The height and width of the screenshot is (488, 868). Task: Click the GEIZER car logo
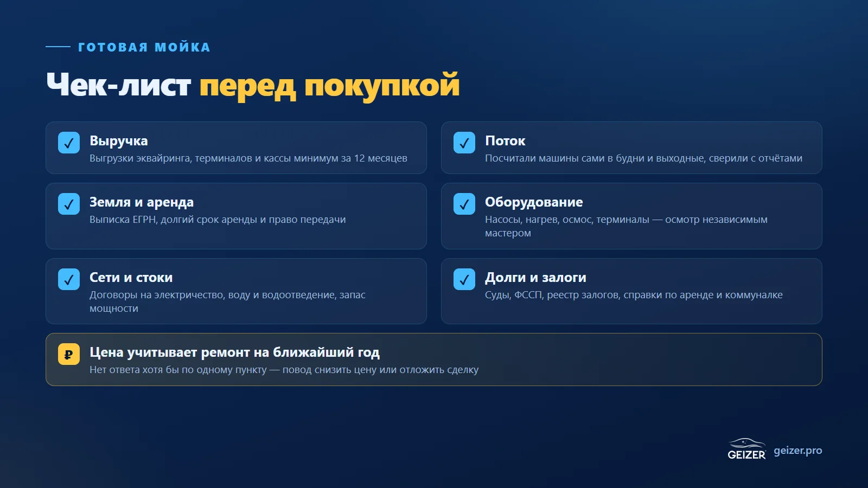(746, 449)
